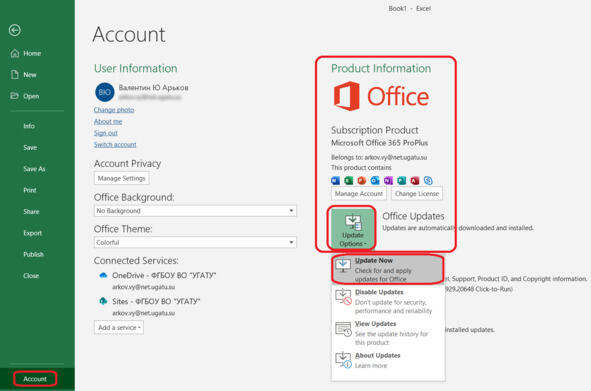Click the Manage Settings button
Viewport: 591px width, 391px height.
(x=121, y=178)
